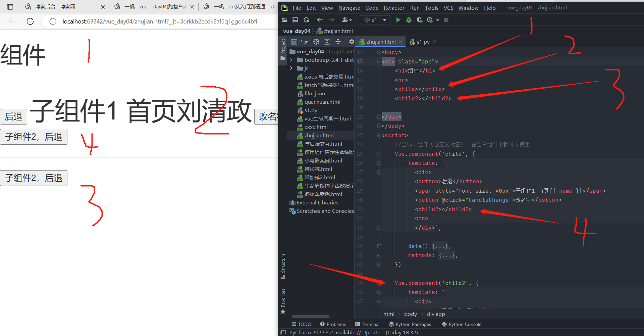Open External Libraries node

click(317, 203)
